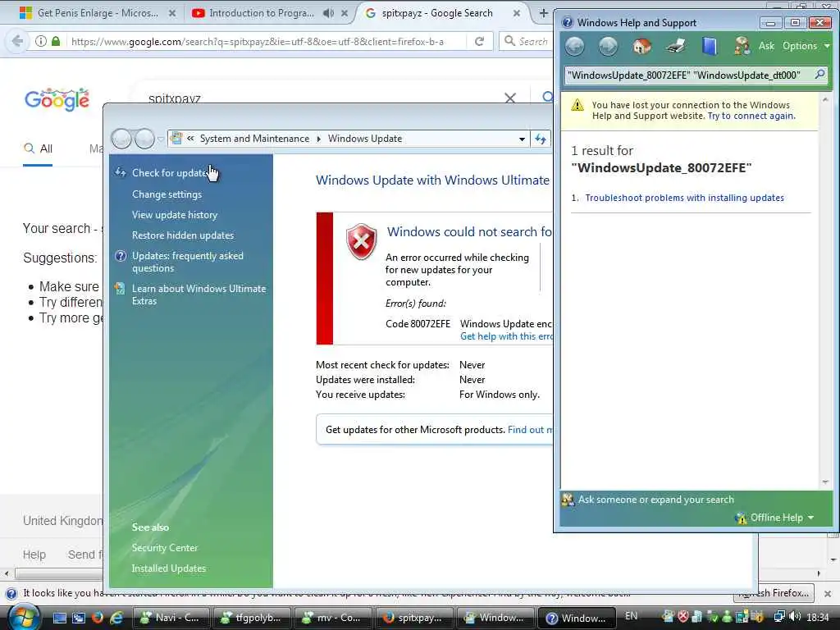Launch Internet Explorer from quick launch
This screenshot has height=630, width=840.
(116, 618)
